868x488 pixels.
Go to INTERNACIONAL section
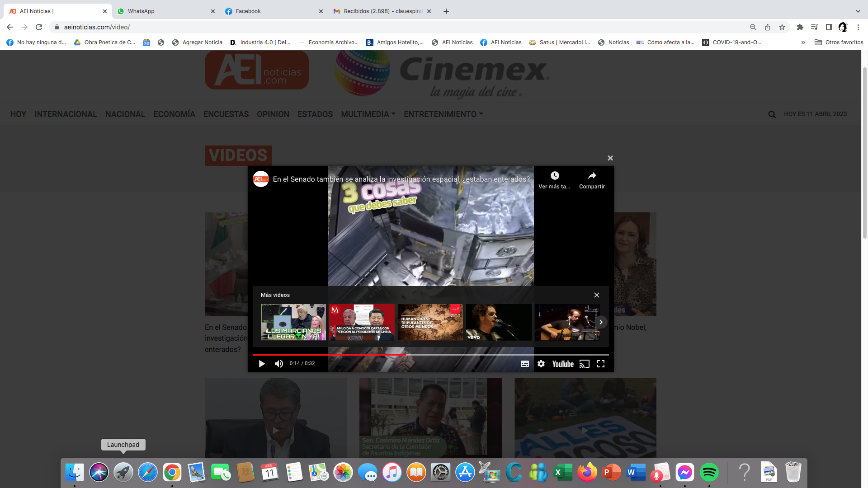coord(66,114)
